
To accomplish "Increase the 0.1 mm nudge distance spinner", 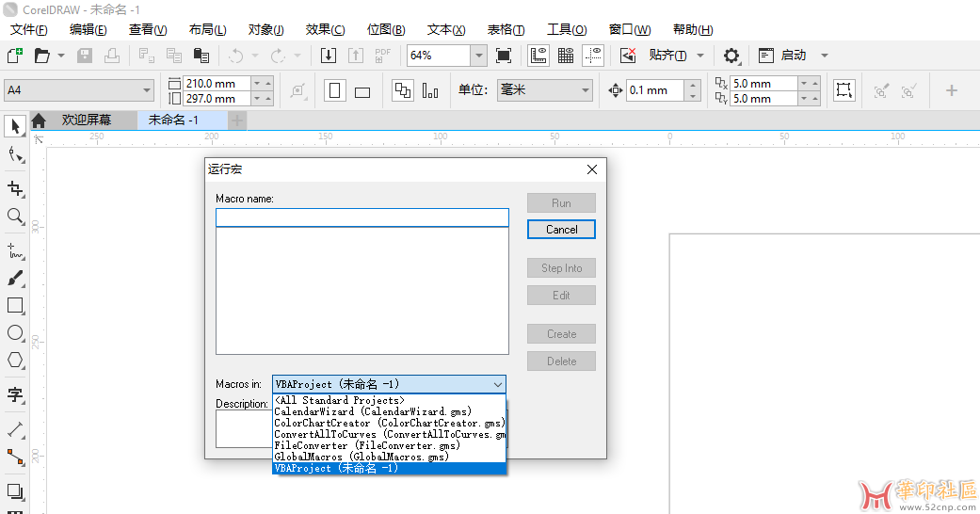I will point(693,85).
